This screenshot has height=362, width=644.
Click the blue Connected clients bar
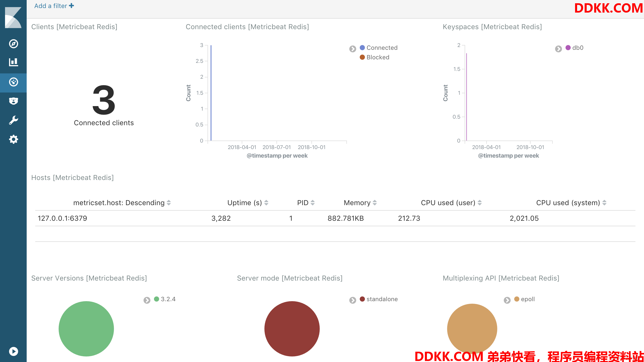pyautogui.click(x=211, y=93)
